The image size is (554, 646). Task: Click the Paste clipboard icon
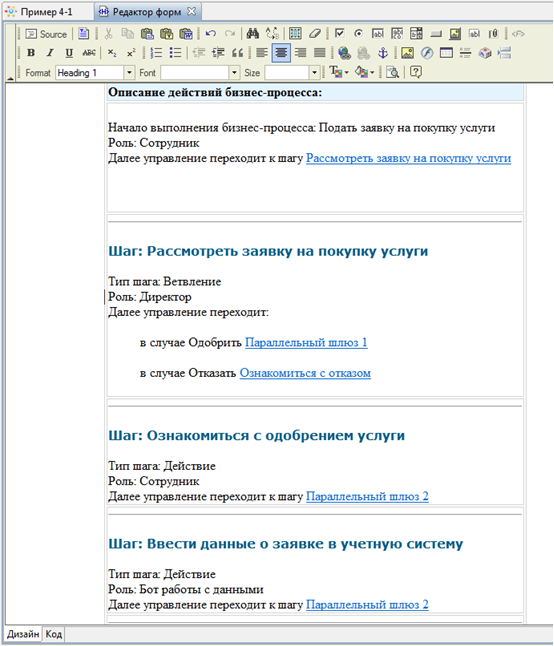point(147,34)
